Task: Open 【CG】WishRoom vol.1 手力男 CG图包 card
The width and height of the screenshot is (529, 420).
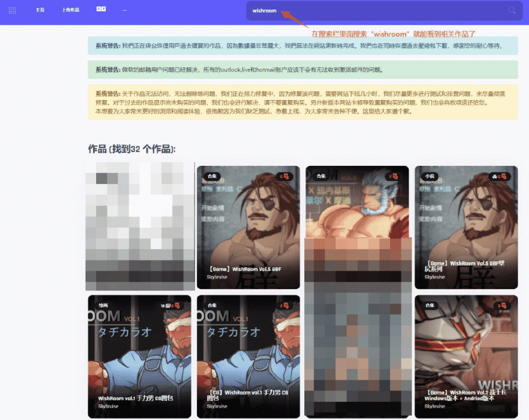Action: coord(248,356)
